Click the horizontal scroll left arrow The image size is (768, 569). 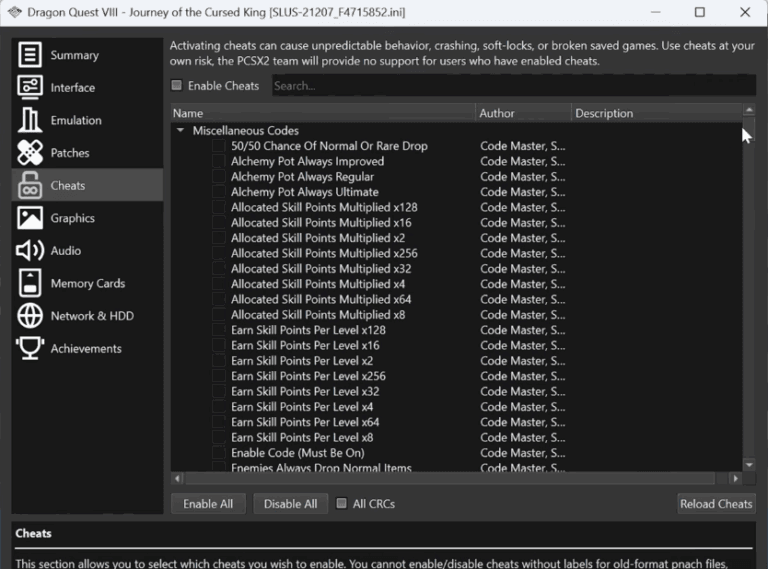[x=178, y=478]
